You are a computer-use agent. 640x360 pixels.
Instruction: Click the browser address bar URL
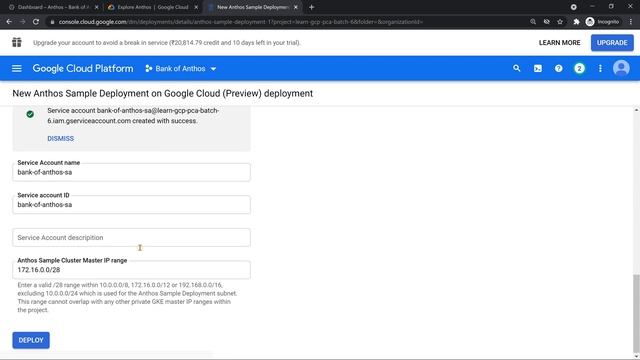pyautogui.click(x=241, y=22)
